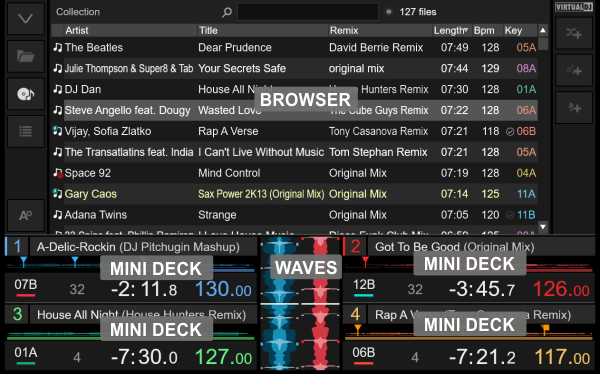Select the vinyl and music note collection icon

tap(26, 94)
